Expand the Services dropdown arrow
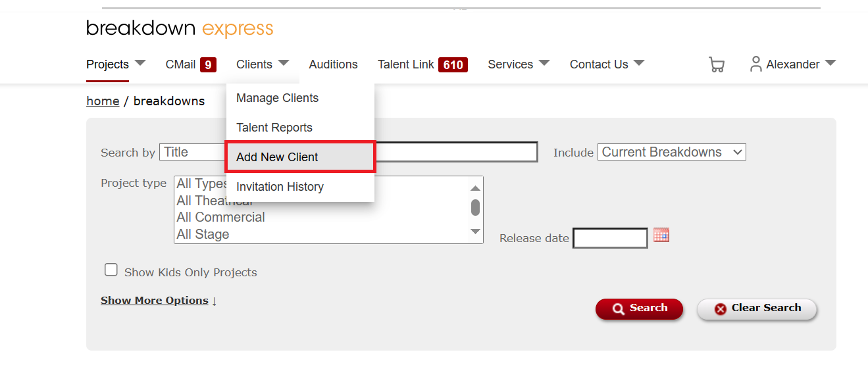Screen dimensions: 868x371 (x=544, y=63)
